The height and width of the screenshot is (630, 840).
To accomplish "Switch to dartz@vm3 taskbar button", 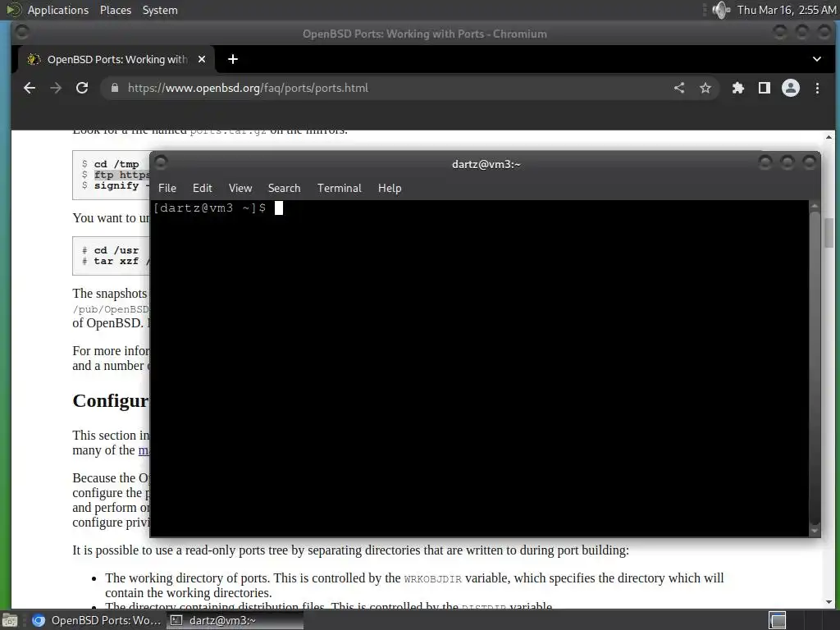I will coord(235,620).
